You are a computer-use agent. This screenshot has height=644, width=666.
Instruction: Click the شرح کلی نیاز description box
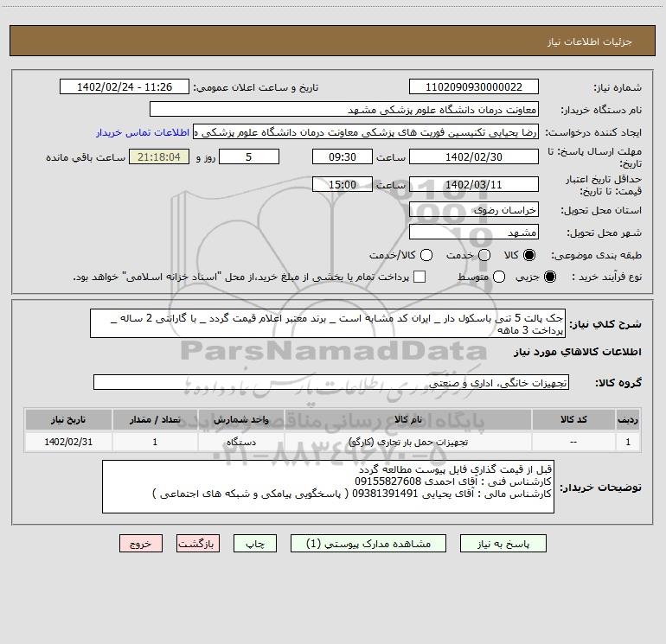[328, 323]
